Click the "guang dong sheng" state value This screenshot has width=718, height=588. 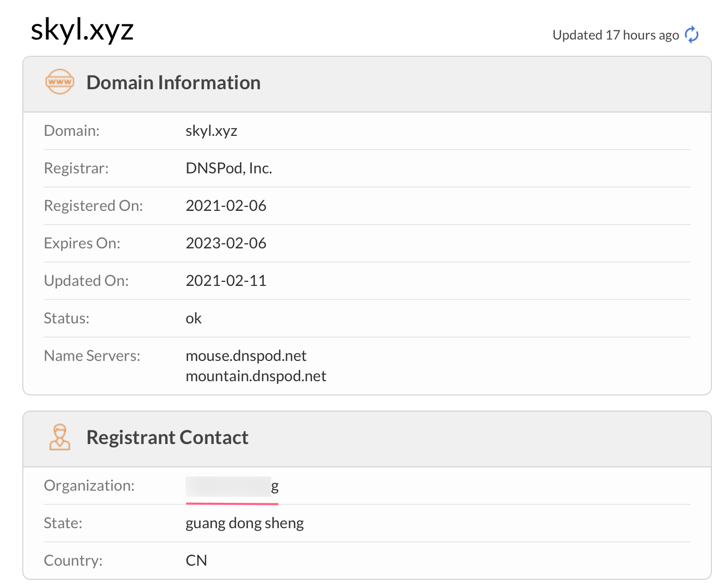point(244,523)
